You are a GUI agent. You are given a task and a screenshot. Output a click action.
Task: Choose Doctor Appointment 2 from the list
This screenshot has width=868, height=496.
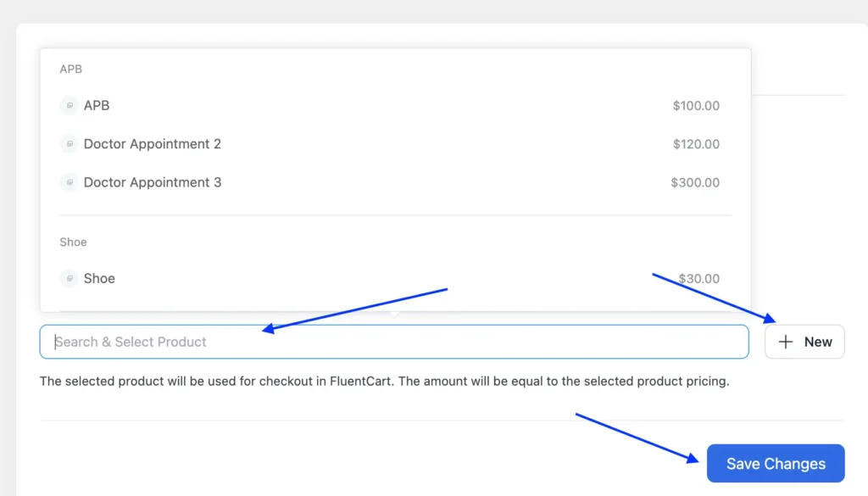[x=153, y=144]
